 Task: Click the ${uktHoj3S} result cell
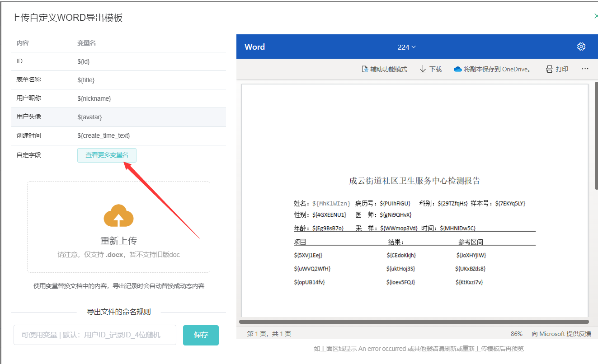coord(400,269)
